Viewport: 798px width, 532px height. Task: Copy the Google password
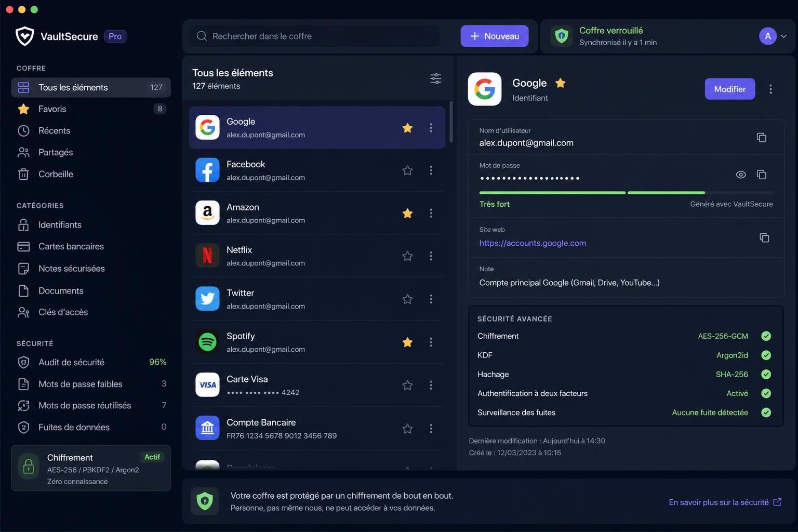point(761,175)
